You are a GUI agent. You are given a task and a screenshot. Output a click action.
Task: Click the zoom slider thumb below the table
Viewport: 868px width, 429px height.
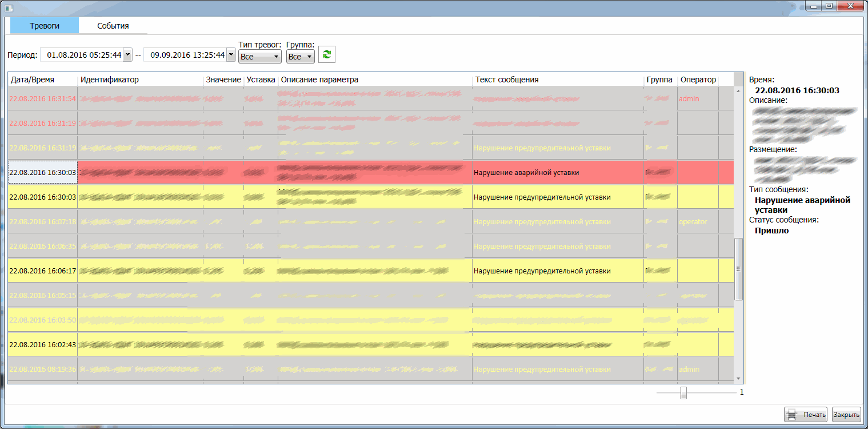(x=683, y=392)
